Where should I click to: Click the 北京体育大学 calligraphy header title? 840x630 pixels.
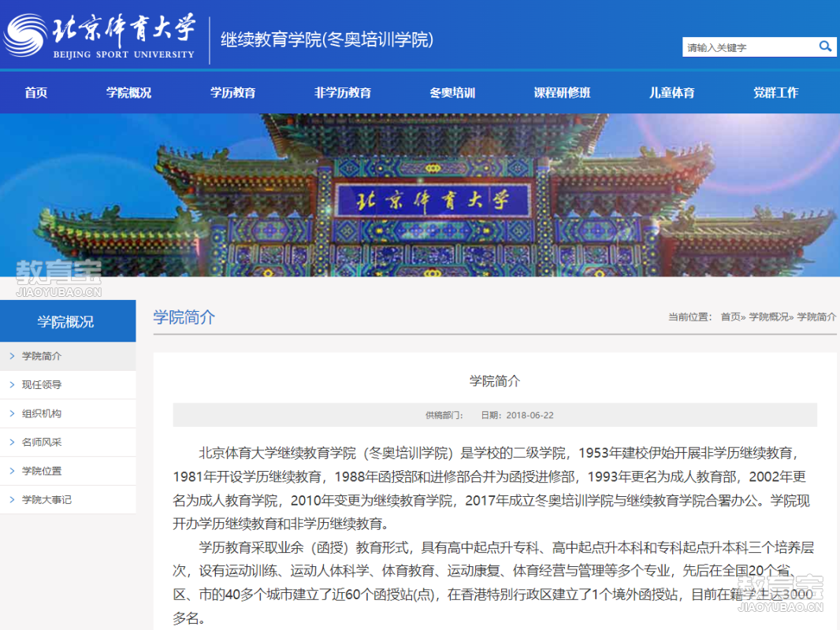point(123,29)
